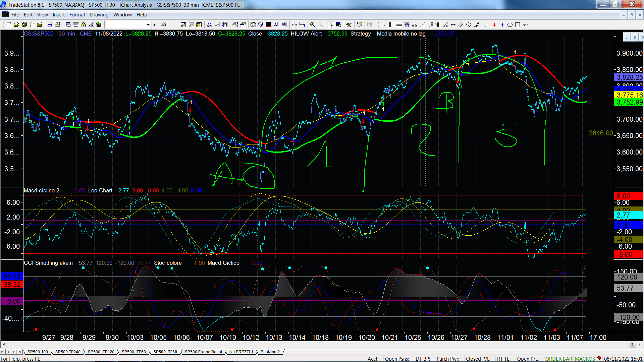Click the expand bar spacing icon
The width and height of the screenshot is (644, 362).
click(x=302, y=25)
